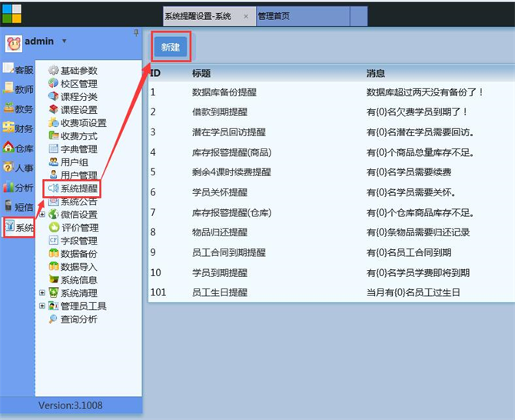Open 校区管理 tree item
515x420 pixels.
click(72, 84)
